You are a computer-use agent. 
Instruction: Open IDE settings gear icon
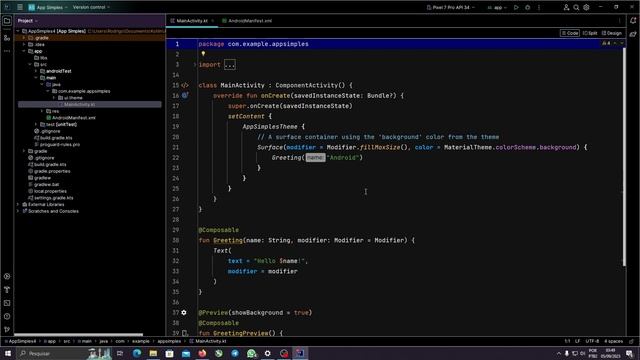[586, 7]
